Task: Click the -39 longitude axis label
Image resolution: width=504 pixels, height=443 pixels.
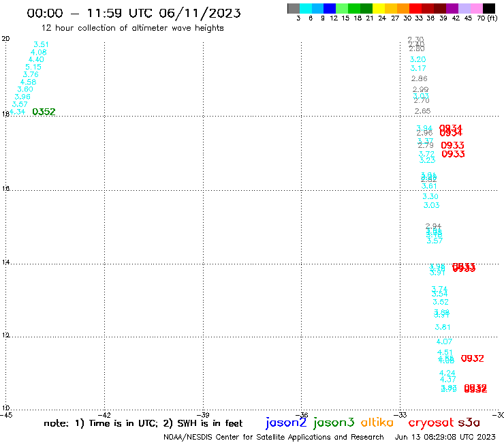Action: click(x=203, y=415)
